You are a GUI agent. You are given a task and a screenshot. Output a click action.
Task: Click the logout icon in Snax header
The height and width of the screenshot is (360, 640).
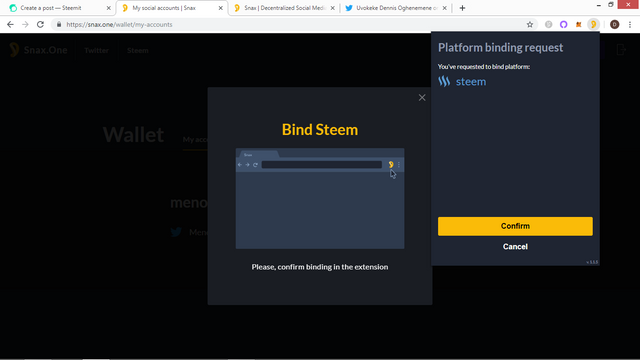[621, 50]
